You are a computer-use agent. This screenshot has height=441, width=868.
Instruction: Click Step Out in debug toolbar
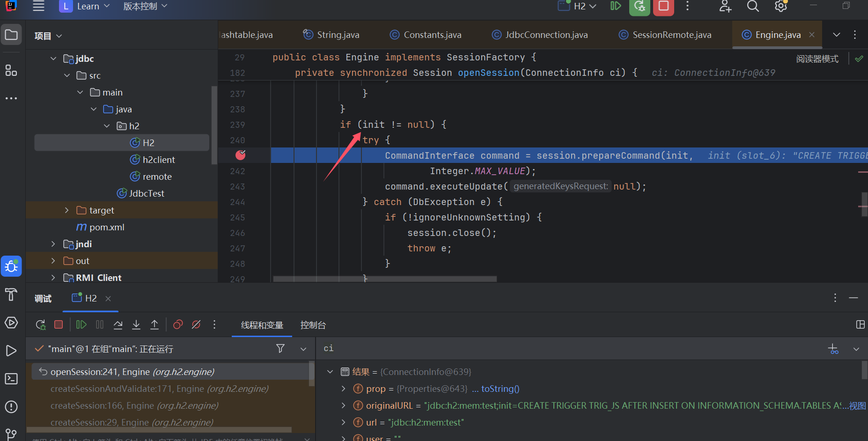click(154, 324)
